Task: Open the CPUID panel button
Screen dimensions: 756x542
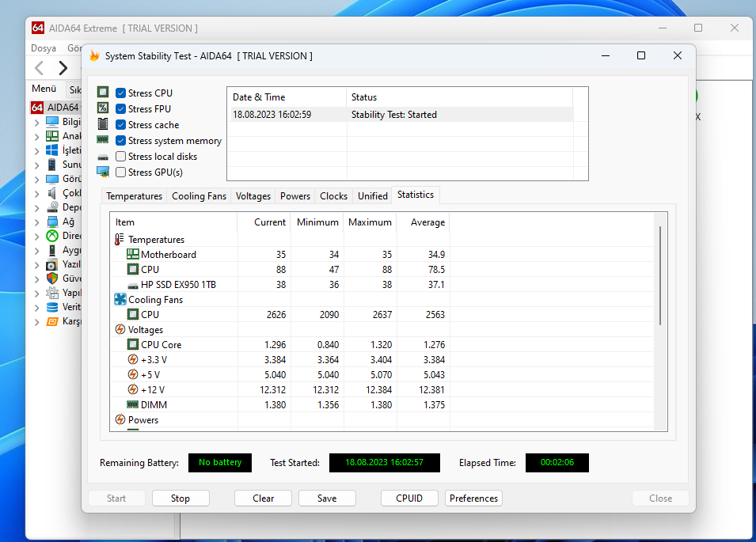Action: pos(409,498)
